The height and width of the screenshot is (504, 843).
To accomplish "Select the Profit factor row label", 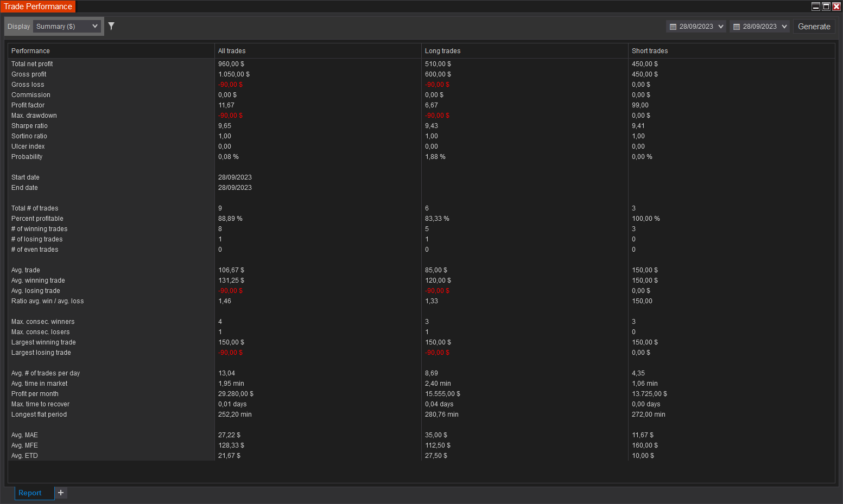I will [28, 105].
